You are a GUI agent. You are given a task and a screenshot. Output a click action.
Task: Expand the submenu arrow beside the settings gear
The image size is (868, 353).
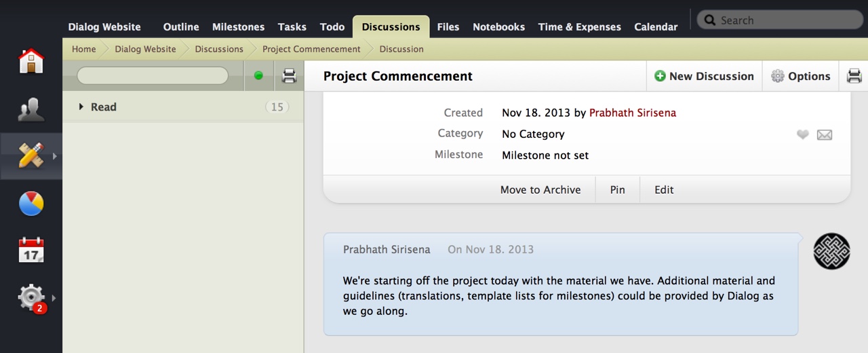pos(54,297)
